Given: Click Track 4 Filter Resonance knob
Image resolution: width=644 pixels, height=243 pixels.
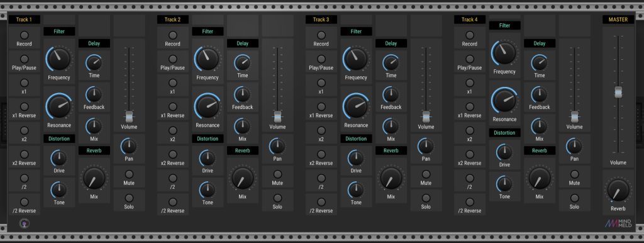Looking at the screenshot, I should click(x=504, y=100).
